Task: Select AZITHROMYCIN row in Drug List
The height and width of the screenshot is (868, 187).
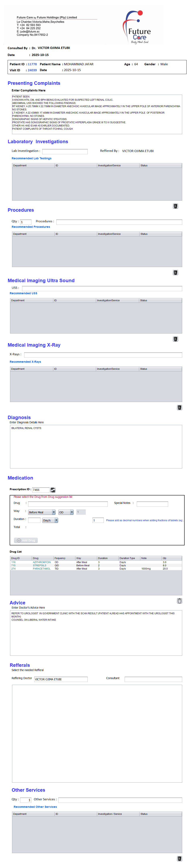Action: click(42, 562)
